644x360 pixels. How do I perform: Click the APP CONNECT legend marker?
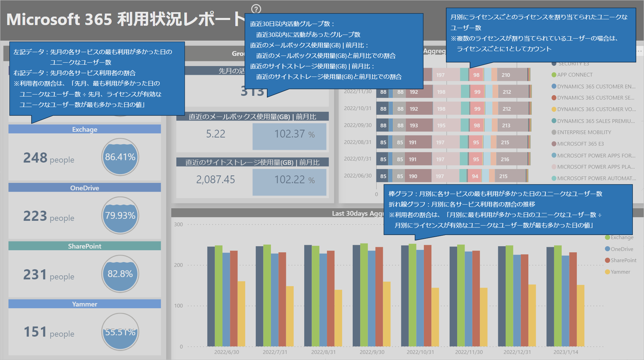[554, 75]
